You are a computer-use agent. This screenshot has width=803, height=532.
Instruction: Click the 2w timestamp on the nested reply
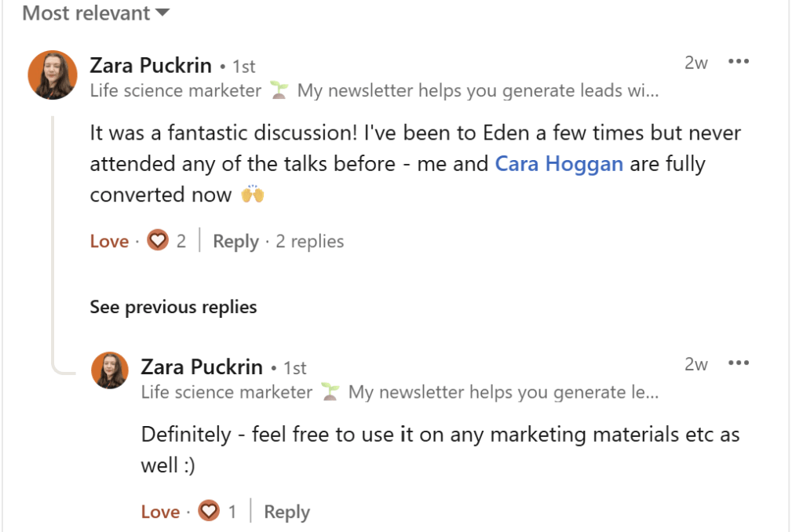(x=695, y=364)
